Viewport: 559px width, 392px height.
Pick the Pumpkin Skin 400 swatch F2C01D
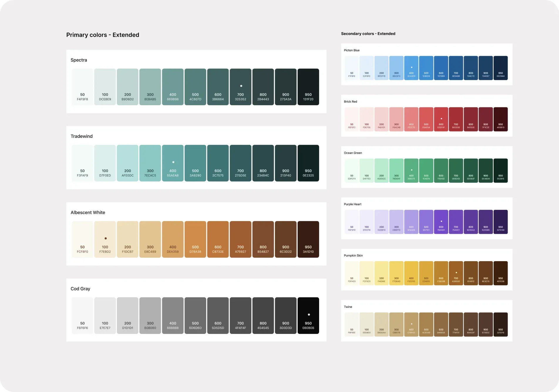(411, 273)
